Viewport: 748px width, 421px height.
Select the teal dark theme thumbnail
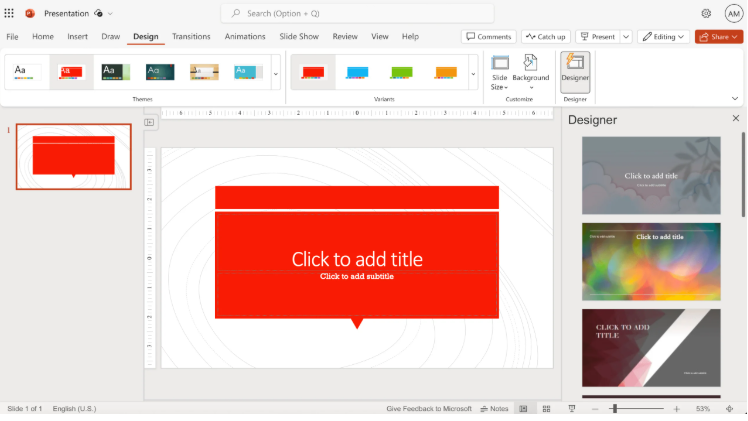tap(160, 72)
